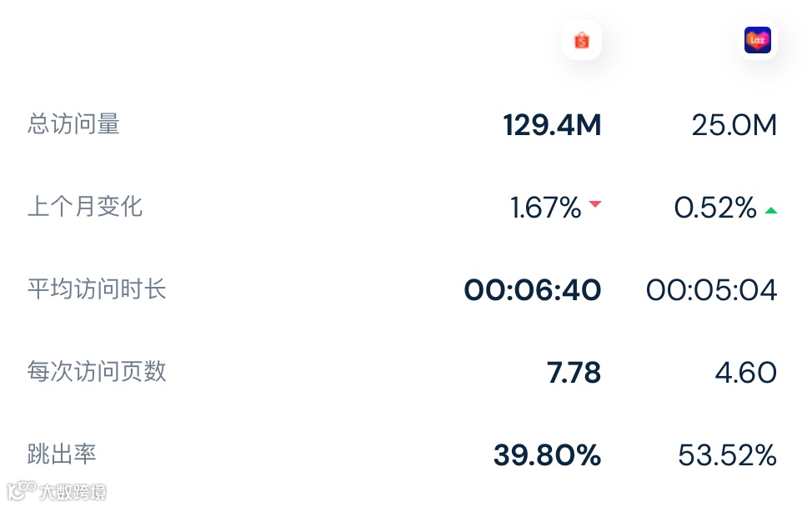The width and height of the screenshot is (812, 507).
Task: Click Shopee monthly change 1.67%
Action: point(545,208)
